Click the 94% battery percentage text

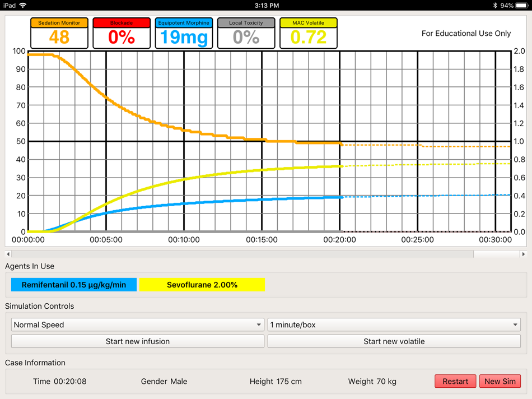pyautogui.click(x=507, y=6)
